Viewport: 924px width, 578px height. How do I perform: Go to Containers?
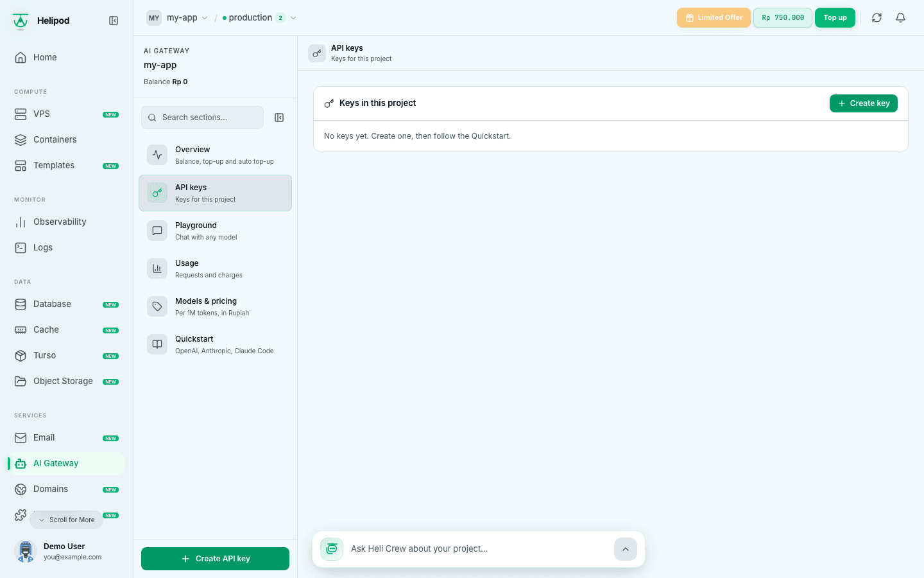click(x=67, y=139)
